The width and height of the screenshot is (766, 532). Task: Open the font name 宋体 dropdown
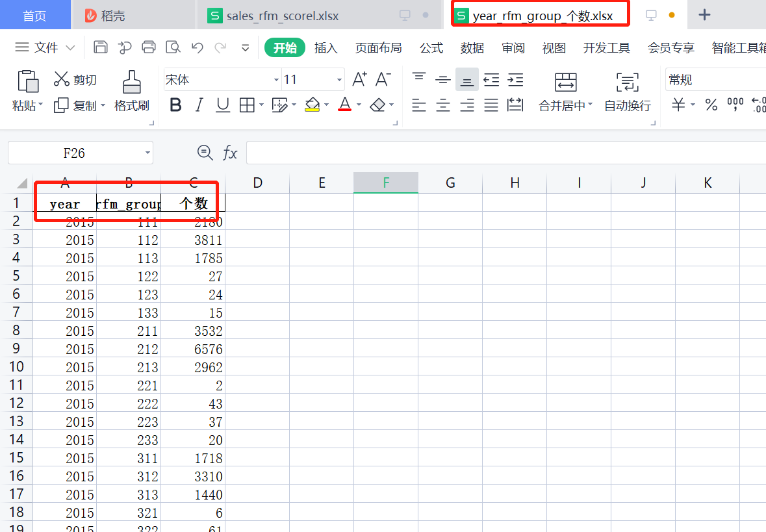point(276,80)
